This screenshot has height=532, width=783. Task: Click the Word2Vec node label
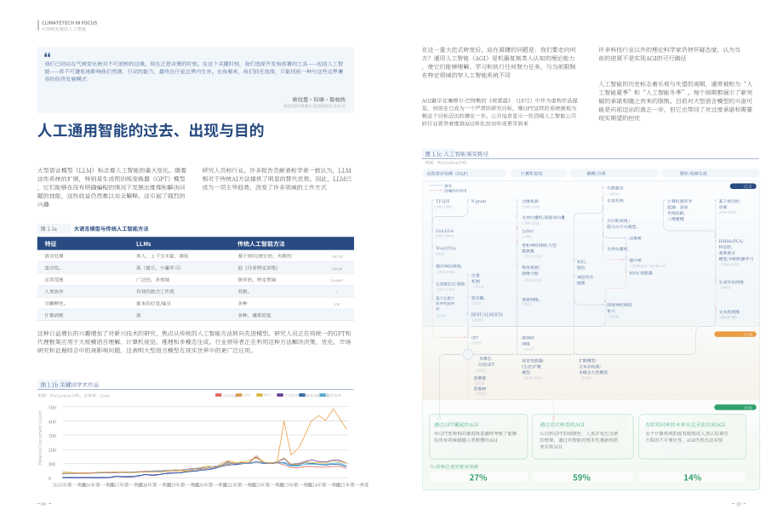[446, 249]
